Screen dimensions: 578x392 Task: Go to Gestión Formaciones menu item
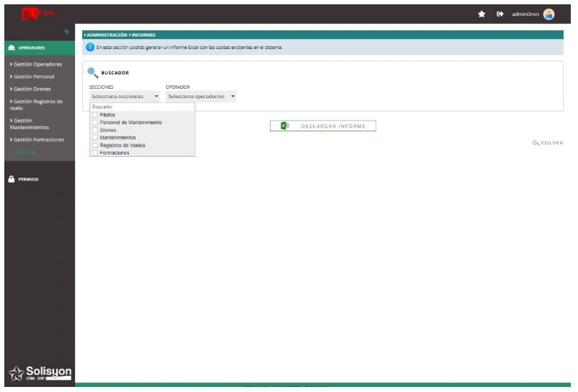click(x=38, y=139)
